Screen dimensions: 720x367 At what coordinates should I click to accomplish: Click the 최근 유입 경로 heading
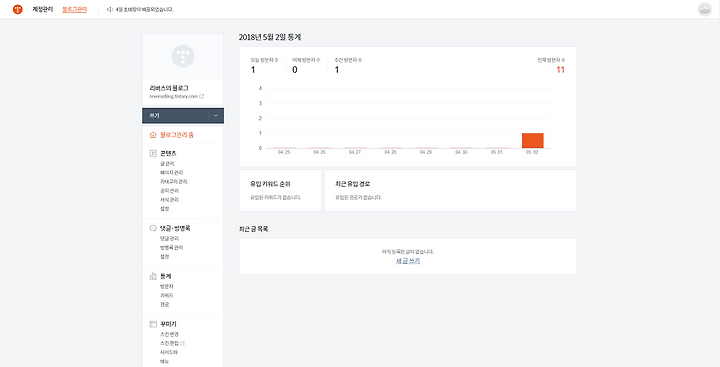click(x=353, y=184)
